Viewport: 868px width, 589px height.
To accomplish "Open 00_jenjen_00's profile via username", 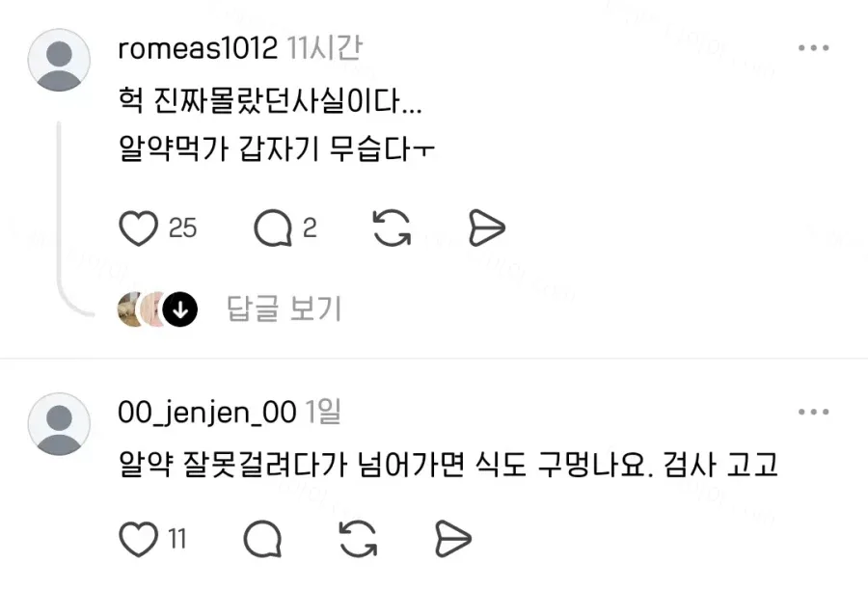I will click(x=207, y=413).
